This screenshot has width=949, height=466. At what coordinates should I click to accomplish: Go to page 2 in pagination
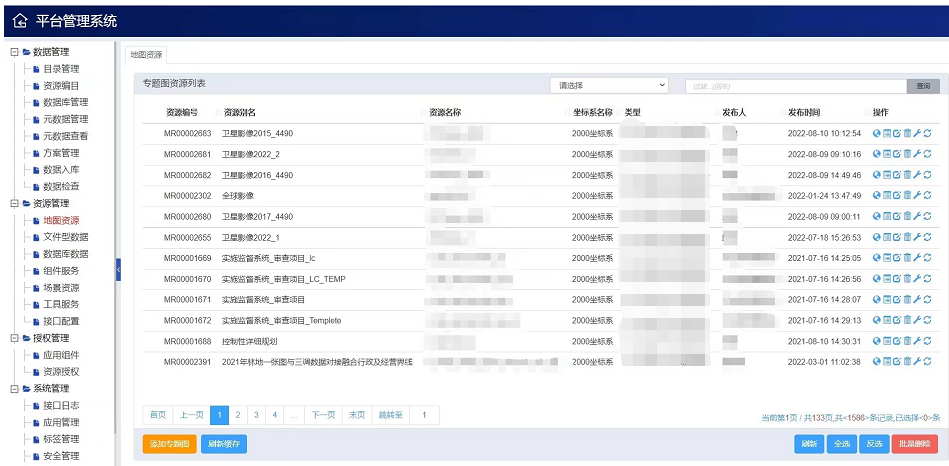(x=238, y=415)
